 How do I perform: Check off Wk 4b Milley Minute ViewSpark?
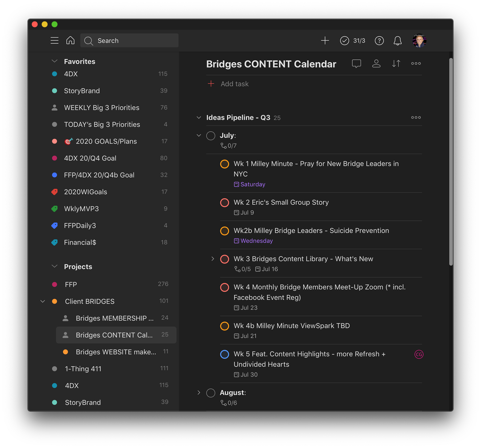pyautogui.click(x=224, y=326)
